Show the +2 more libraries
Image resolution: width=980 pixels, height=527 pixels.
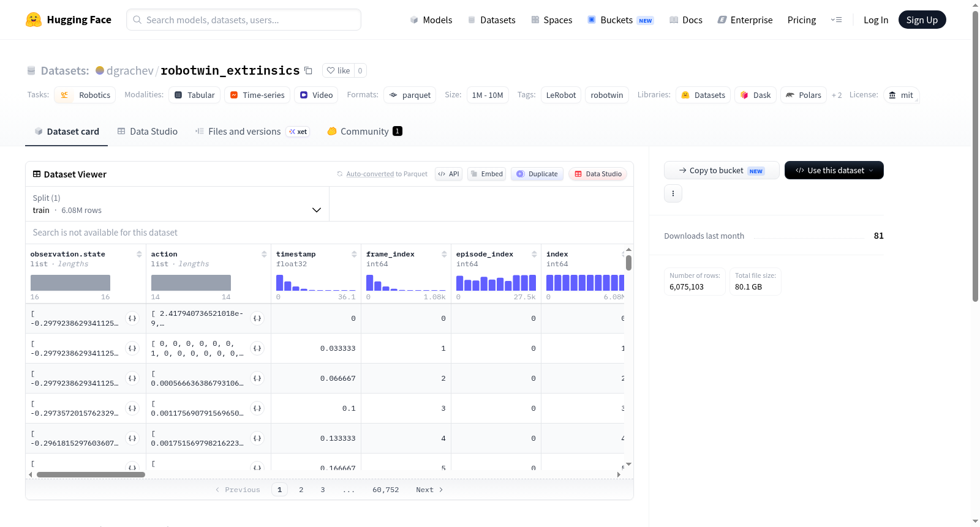tap(837, 95)
